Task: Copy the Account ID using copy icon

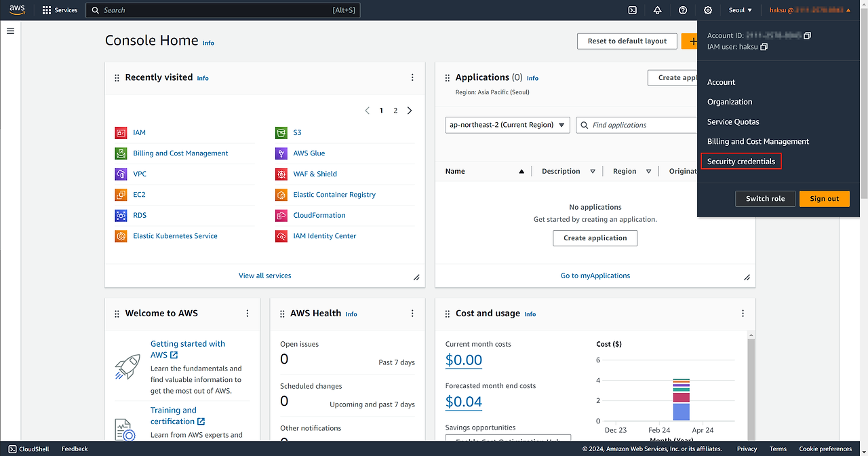Action: [807, 36]
